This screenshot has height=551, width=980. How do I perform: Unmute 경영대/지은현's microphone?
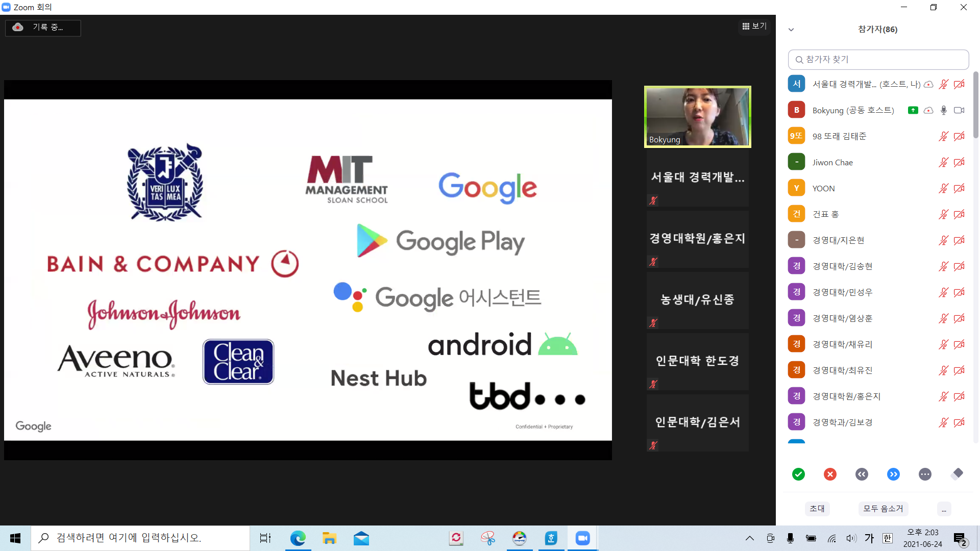click(x=943, y=240)
